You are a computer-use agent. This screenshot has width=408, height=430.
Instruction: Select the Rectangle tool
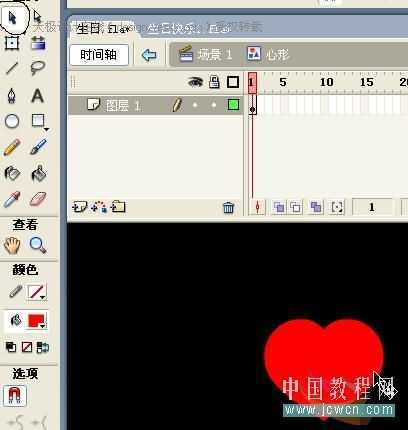pyautogui.click(x=38, y=121)
